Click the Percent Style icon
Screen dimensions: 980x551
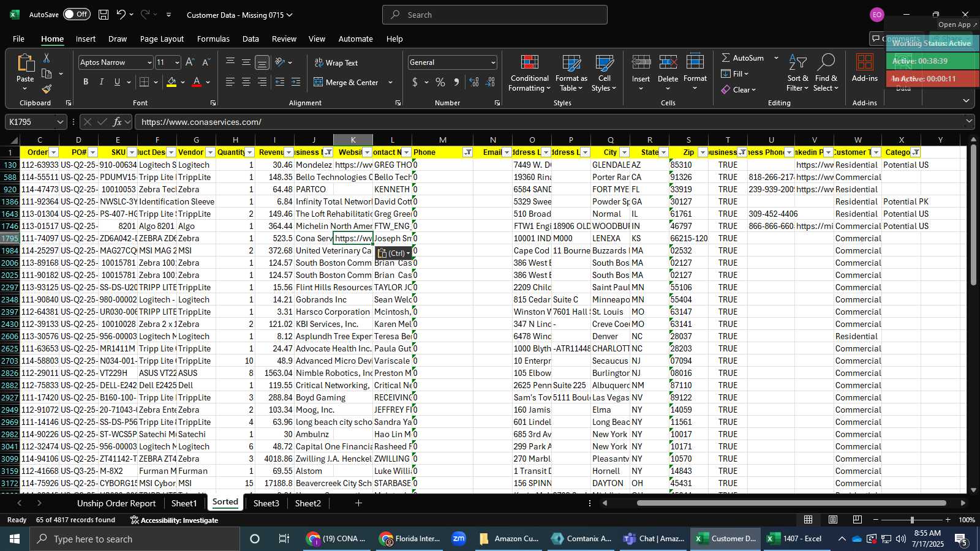pyautogui.click(x=440, y=82)
